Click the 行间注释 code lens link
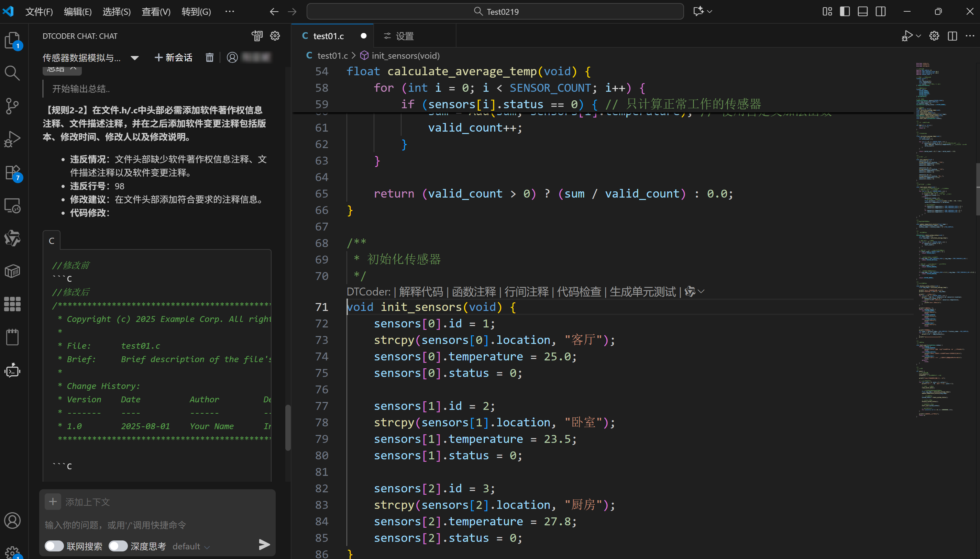This screenshot has width=980, height=559. pyautogui.click(x=527, y=292)
